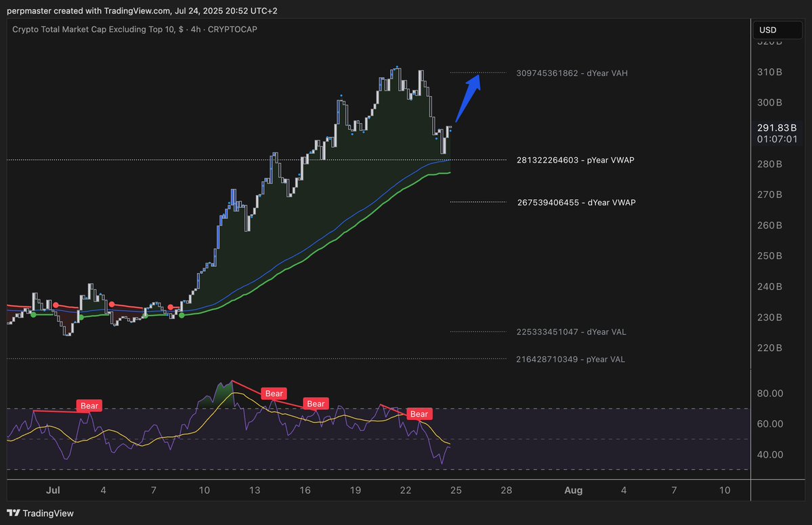Viewport: 812px width, 525px height.
Task: Select the 216428710349 - pYear VAL label
Action: tap(570, 359)
